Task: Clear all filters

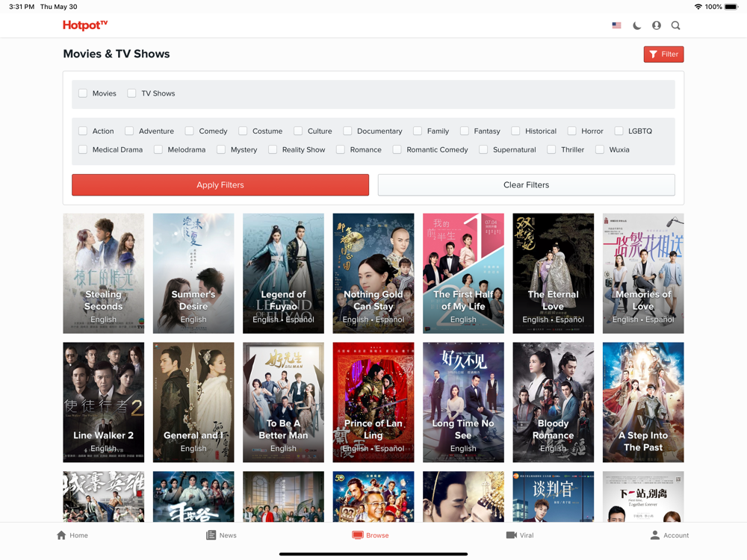Action: pos(527,184)
